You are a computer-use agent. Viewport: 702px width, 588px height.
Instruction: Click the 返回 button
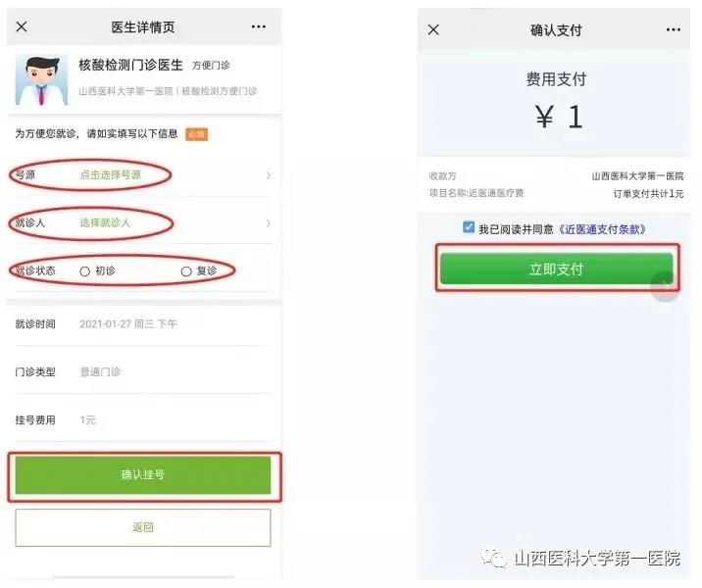click(x=143, y=527)
